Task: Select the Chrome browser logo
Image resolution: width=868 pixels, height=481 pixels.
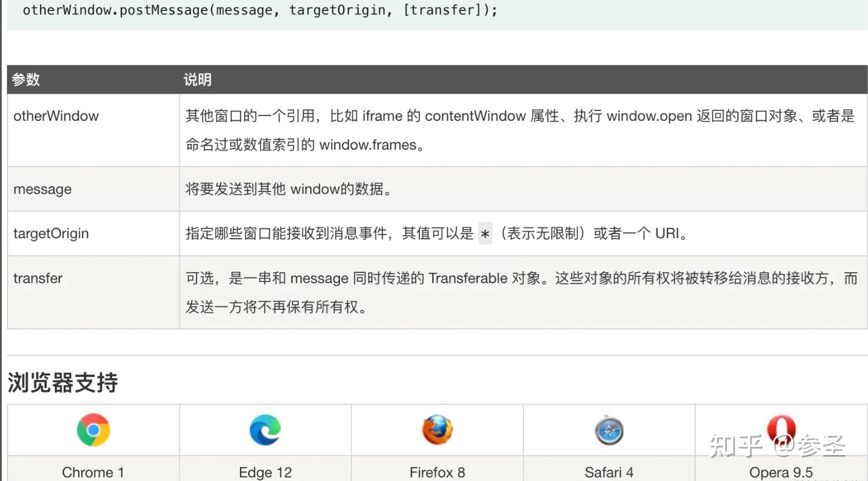Action: 93,430
